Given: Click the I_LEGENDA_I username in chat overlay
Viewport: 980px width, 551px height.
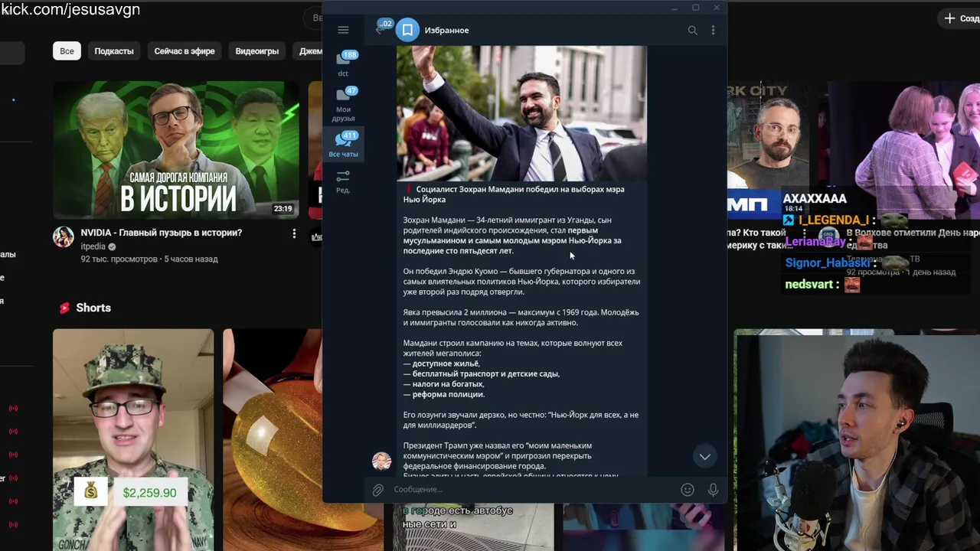Looking at the screenshot, I should coord(834,220).
